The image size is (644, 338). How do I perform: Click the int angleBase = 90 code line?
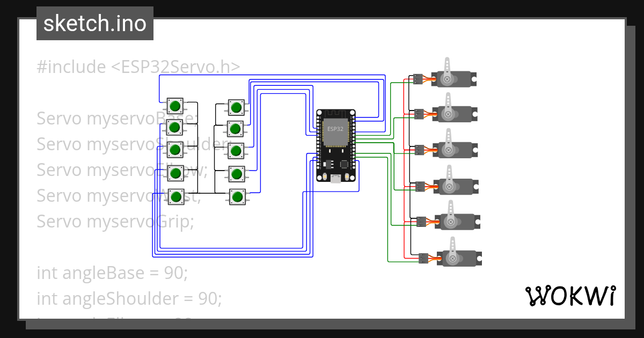[112, 273]
